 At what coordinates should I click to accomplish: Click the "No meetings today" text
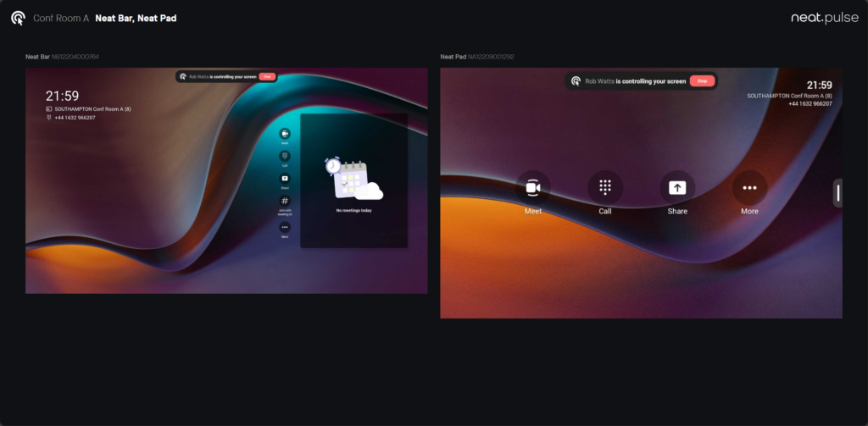point(353,210)
